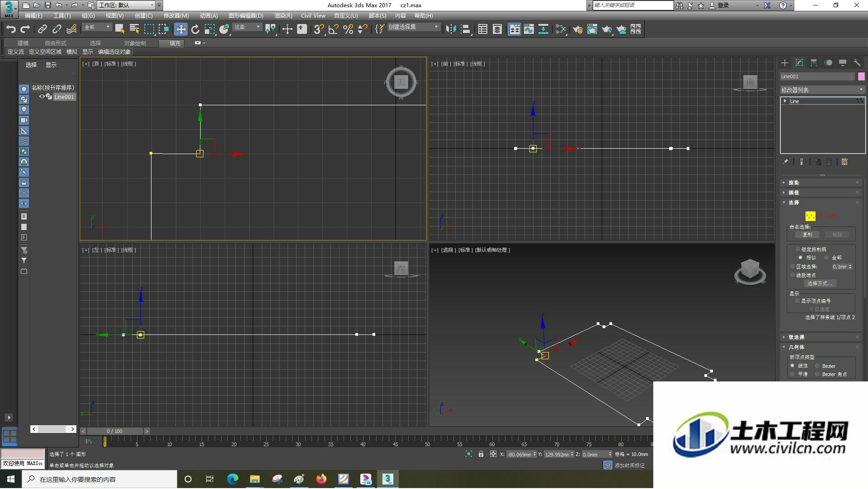
Task: Toggle the Percent Snap icon
Action: pos(348,29)
